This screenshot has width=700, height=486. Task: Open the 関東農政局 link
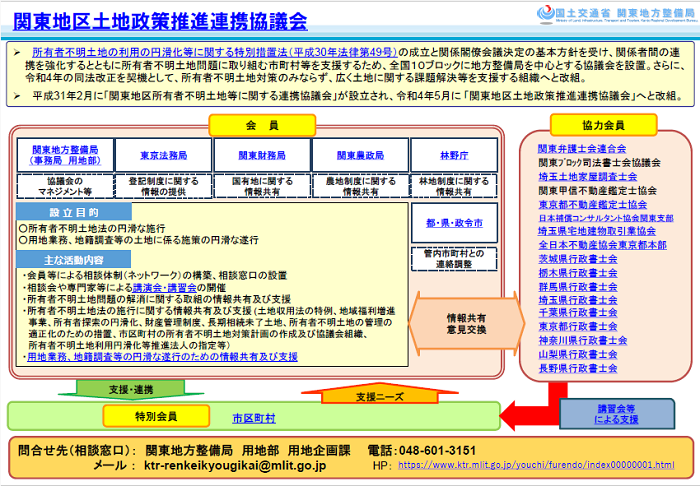pyautogui.click(x=360, y=155)
